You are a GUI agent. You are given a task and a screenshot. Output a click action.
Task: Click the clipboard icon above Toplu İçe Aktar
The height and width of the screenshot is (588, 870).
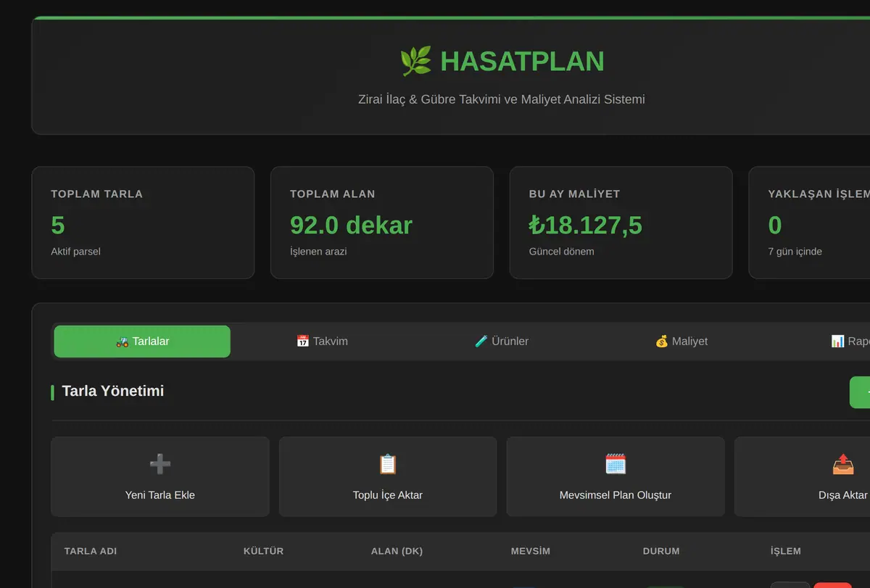388,464
